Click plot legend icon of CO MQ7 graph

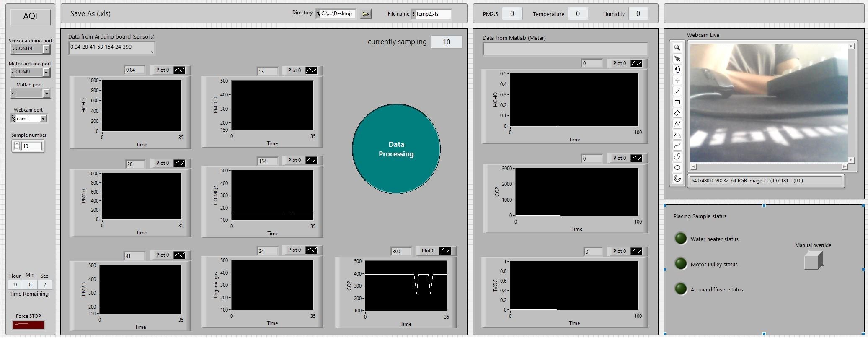click(x=311, y=160)
